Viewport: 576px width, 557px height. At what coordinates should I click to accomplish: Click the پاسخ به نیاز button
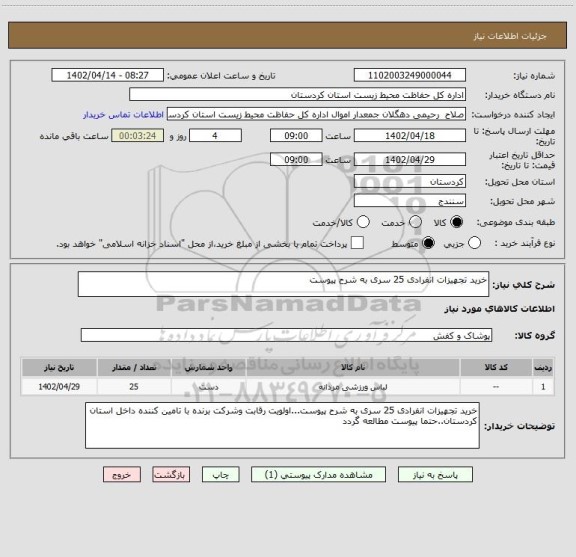435,475
